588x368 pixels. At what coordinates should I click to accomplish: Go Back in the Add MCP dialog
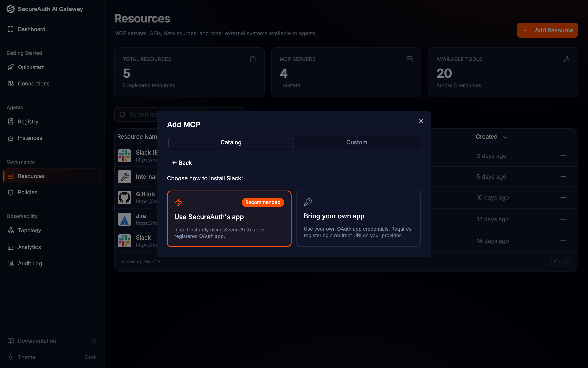click(x=182, y=163)
